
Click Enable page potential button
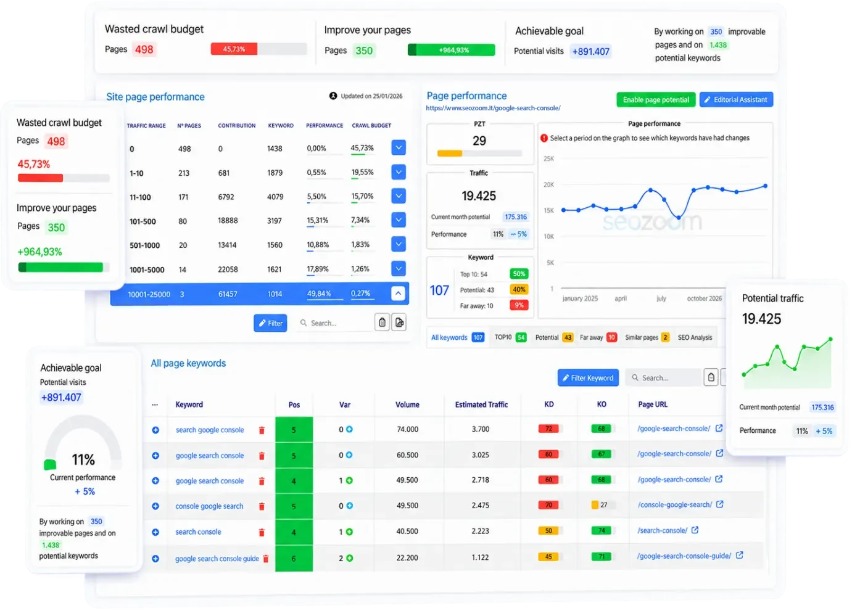(656, 100)
